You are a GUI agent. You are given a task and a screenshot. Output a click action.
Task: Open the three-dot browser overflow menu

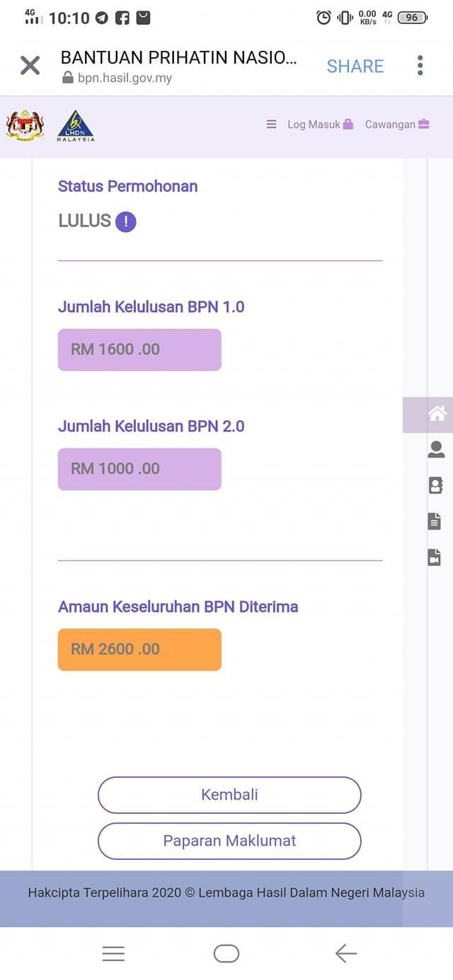(420, 66)
